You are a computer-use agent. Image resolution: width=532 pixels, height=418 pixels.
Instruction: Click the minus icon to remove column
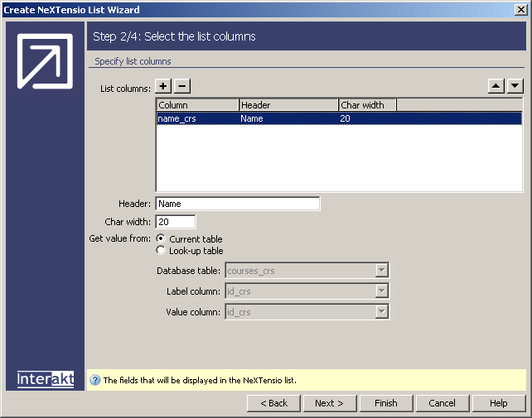tap(182, 87)
